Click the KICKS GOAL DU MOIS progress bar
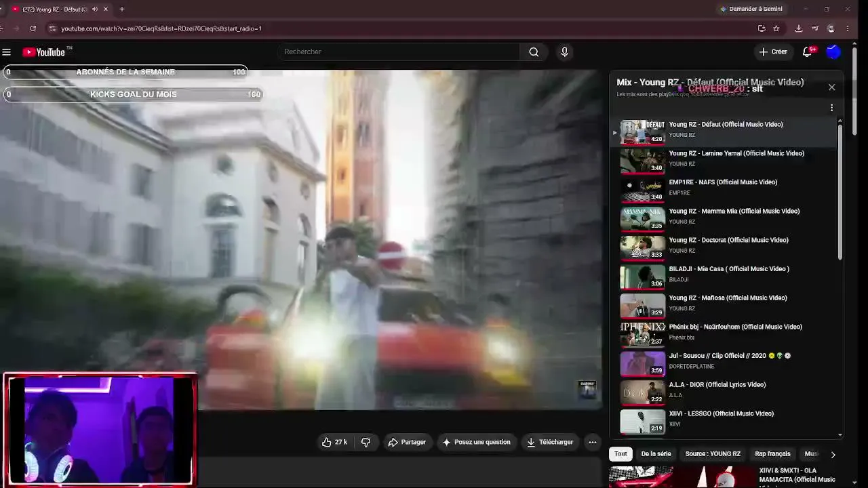Viewport: 868px width, 488px height. click(133, 94)
